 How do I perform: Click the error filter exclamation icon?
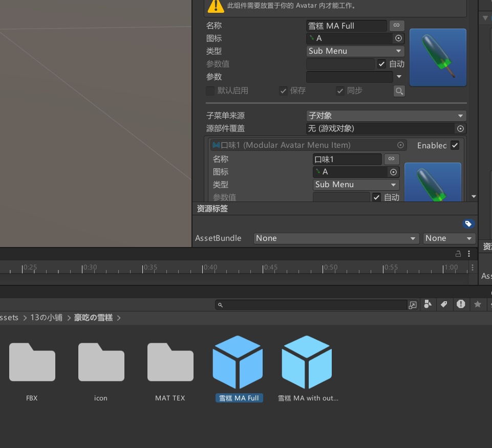[x=461, y=304]
